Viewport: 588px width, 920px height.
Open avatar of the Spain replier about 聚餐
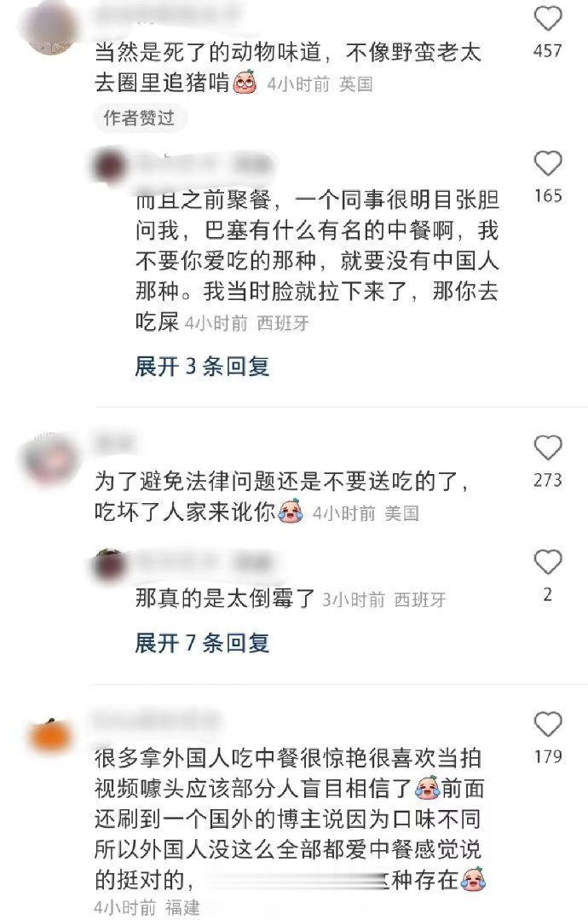pyautogui.click(x=110, y=166)
